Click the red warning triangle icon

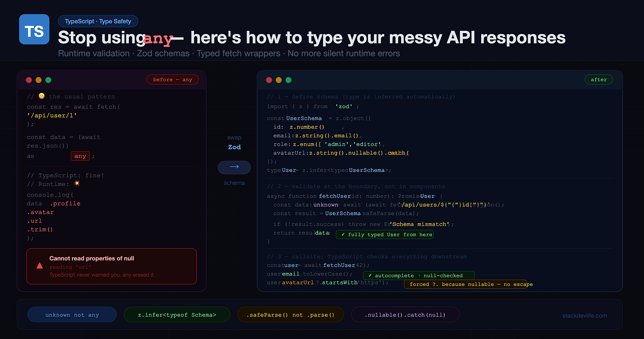40,266
